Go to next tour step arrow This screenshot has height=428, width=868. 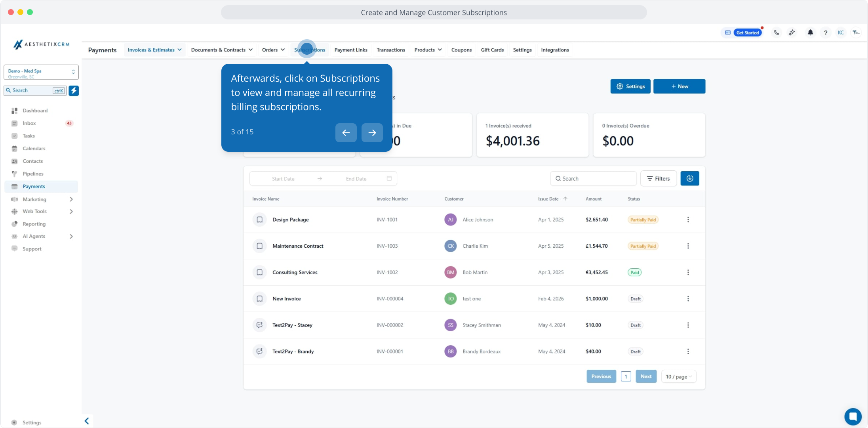click(372, 133)
